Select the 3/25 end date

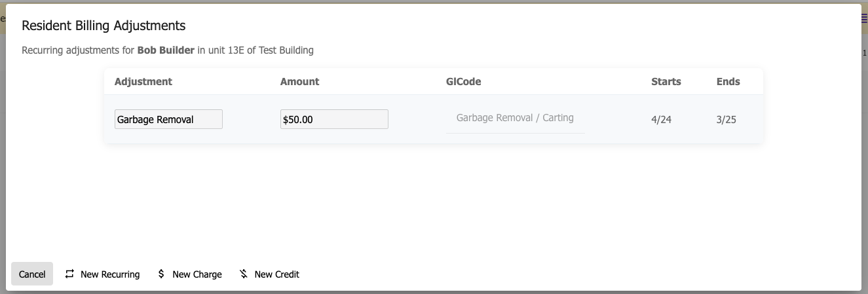tap(726, 120)
